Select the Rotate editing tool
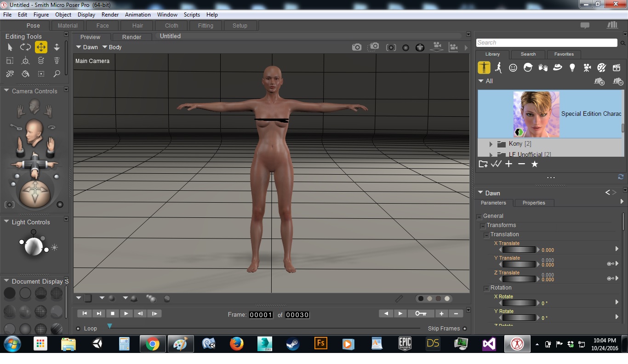 coord(25,47)
